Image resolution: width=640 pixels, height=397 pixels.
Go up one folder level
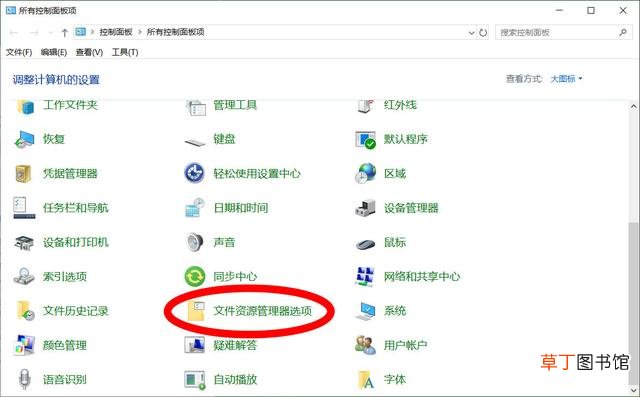tap(64, 33)
